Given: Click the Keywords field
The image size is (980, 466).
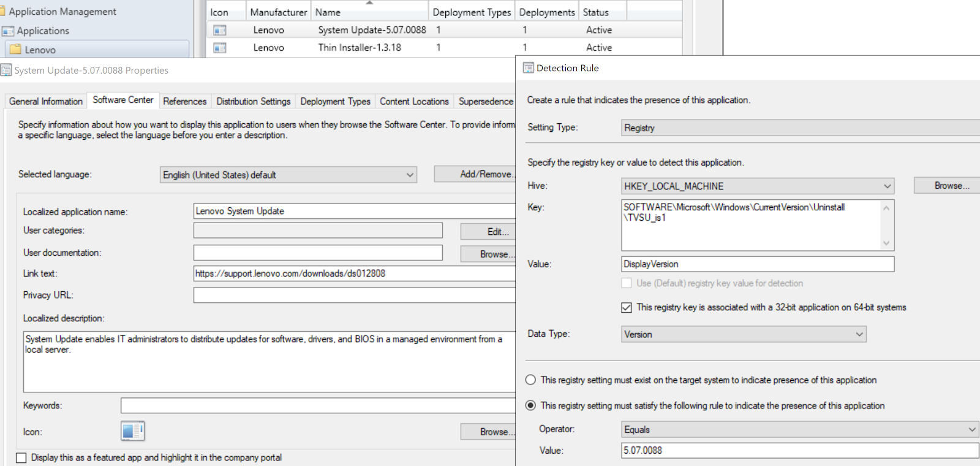Looking at the screenshot, I should pyautogui.click(x=318, y=405).
